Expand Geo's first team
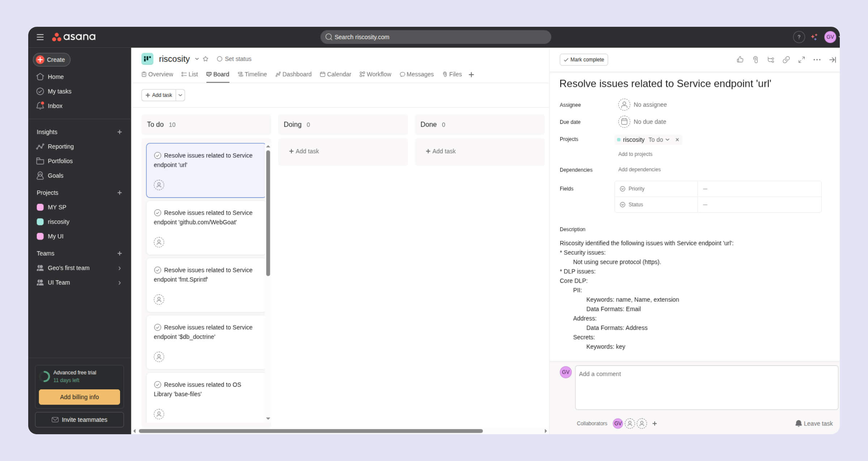 click(119, 268)
